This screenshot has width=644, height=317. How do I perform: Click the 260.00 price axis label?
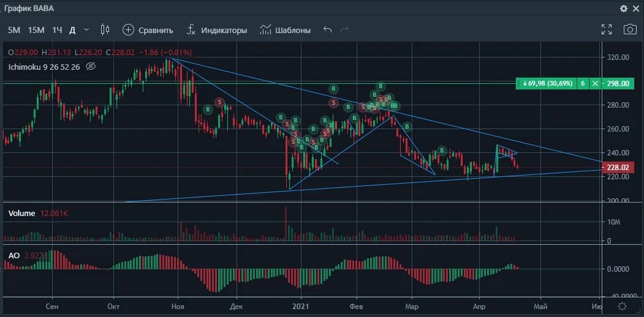618,129
